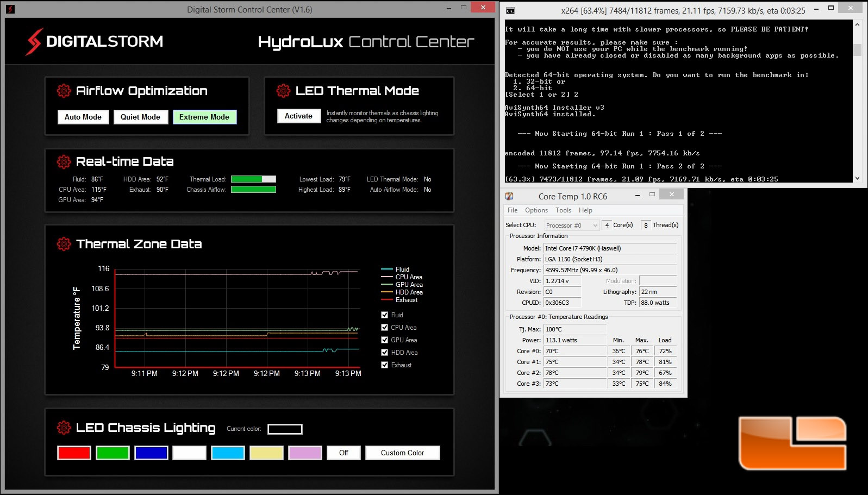
Task: Choose the dark blue chassis color
Action: point(151,453)
